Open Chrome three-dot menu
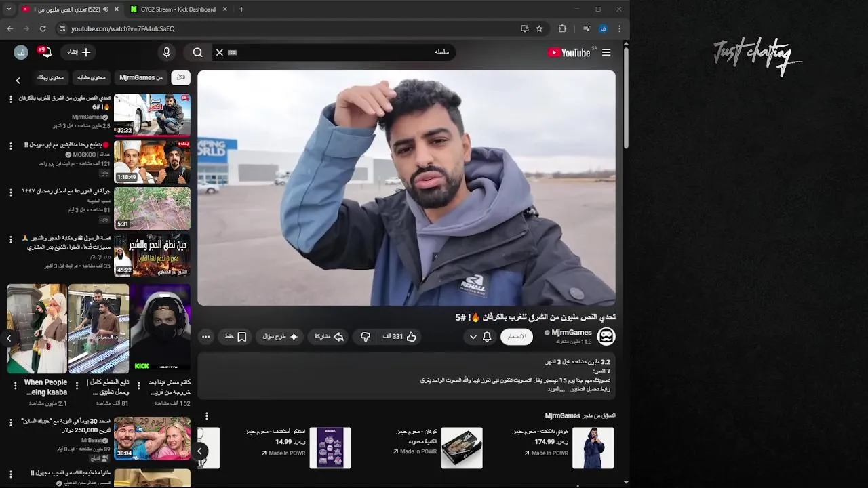The height and width of the screenshot is (488, 868). (619, 28)
